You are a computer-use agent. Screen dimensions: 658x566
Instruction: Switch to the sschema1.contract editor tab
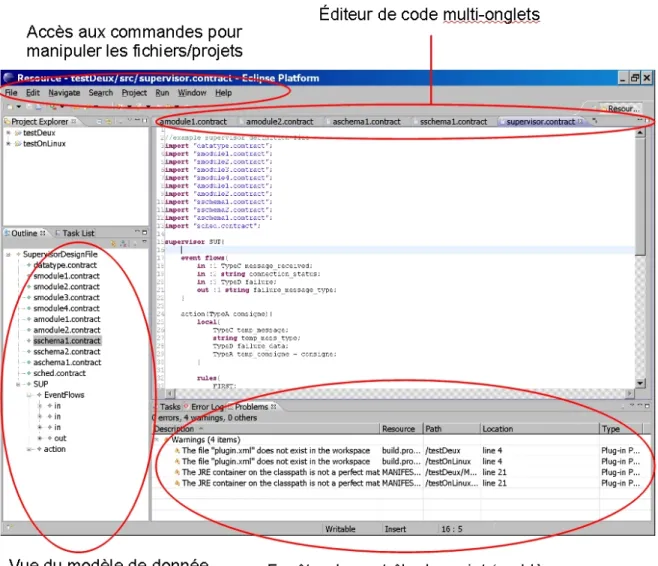click(453, 122)
